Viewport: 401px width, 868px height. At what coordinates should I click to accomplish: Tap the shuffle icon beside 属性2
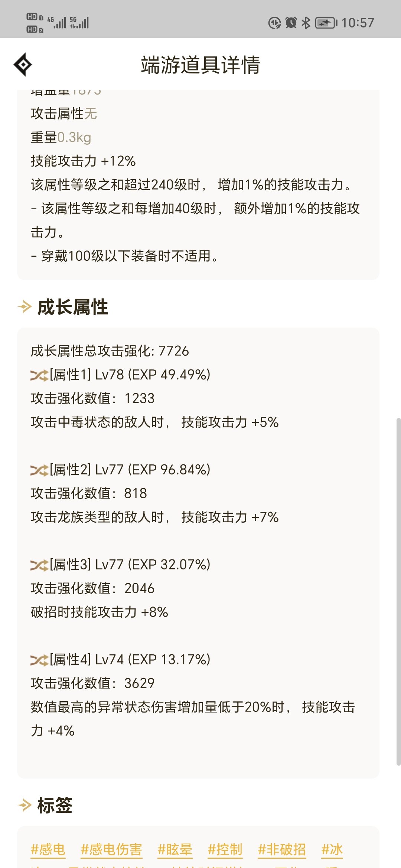pos(39,470)
